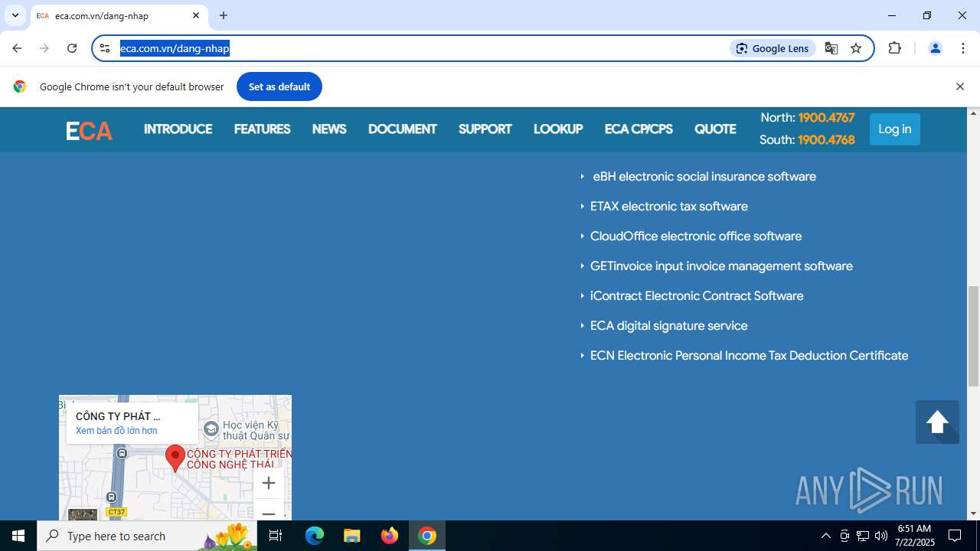Show hidden system tray icons
980x551 pixels.
[825, 536]
